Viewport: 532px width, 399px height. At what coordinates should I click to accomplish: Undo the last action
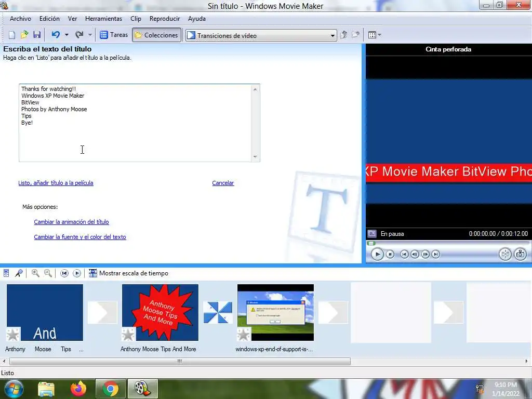point(56,35)
